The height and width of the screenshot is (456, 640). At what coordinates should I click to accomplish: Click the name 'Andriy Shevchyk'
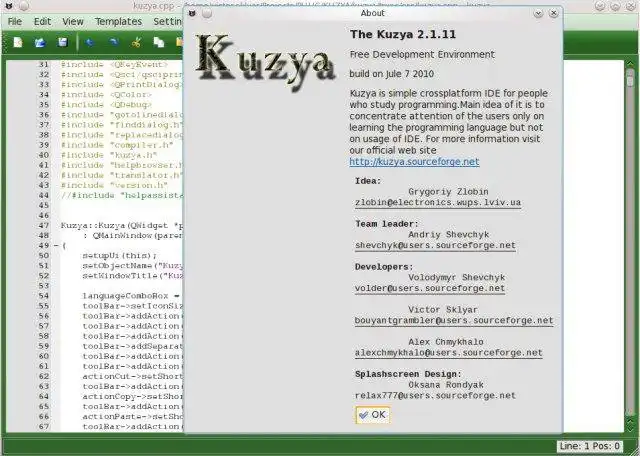[x=449, y=234]
